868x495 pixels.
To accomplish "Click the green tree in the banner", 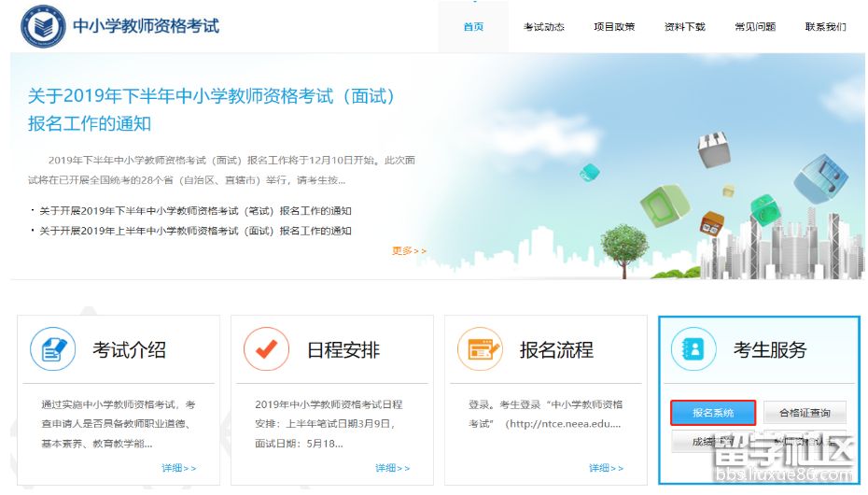I will click(x=624, y=251).
